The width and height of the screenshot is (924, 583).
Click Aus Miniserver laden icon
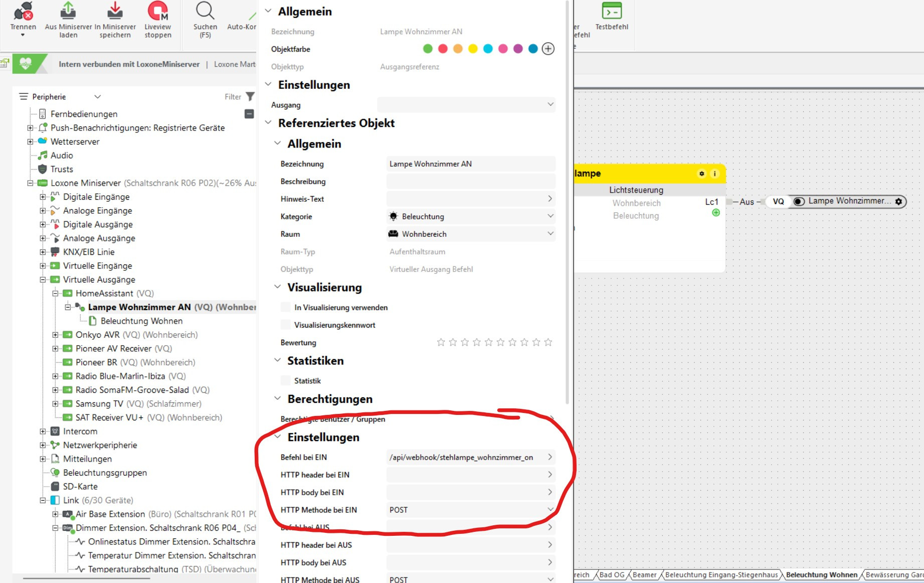[x=68, y=11]
